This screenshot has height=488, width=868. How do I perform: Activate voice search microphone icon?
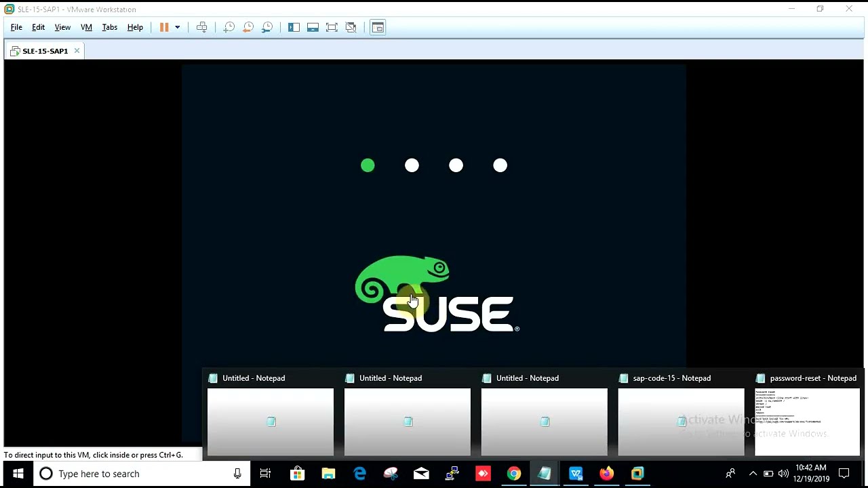coord(237,474)
